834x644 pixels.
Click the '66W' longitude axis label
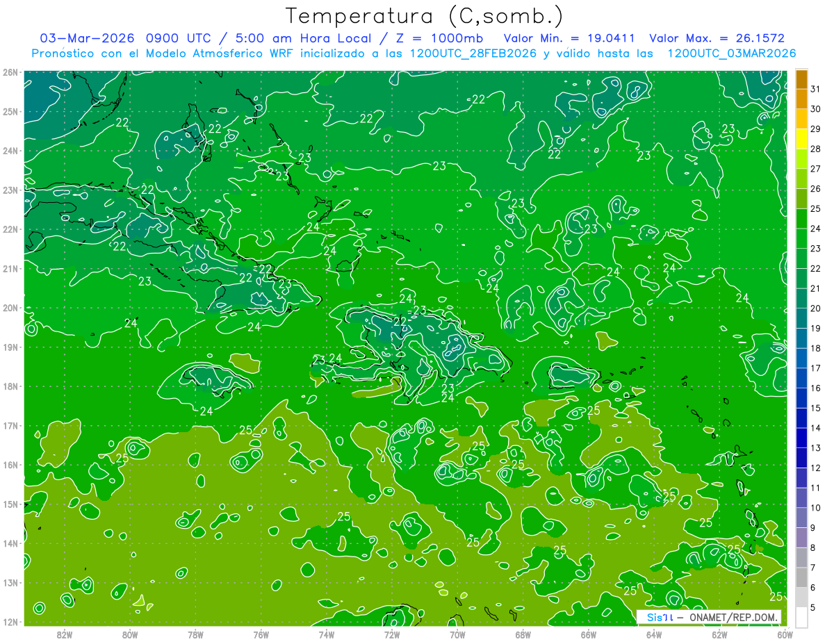(589, 634)
